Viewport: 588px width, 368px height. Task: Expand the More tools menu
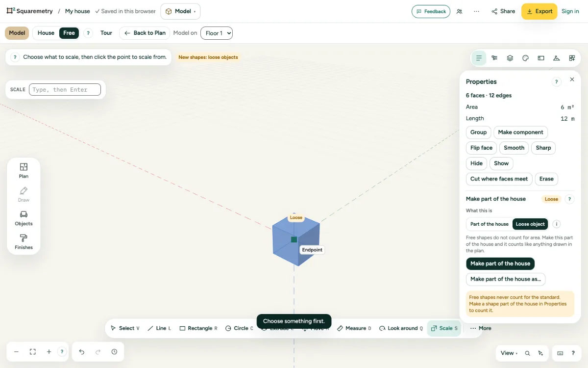coord(480,328)
